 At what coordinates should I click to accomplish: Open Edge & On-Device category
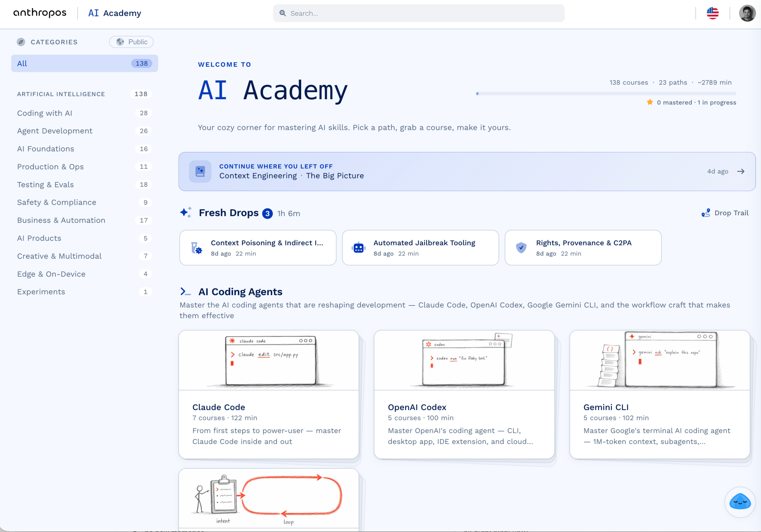tap(84, 274)
